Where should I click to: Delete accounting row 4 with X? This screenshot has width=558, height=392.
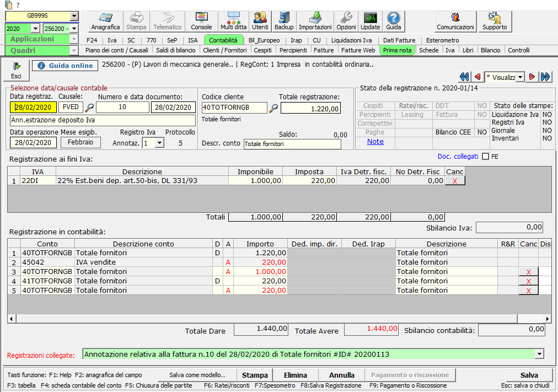click(528, 281)
